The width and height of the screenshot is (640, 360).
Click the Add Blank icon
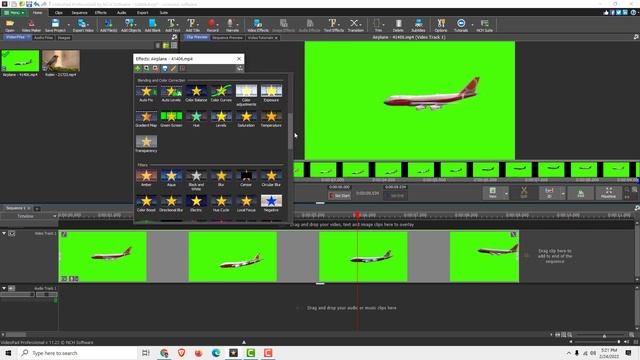pos(152,25)
